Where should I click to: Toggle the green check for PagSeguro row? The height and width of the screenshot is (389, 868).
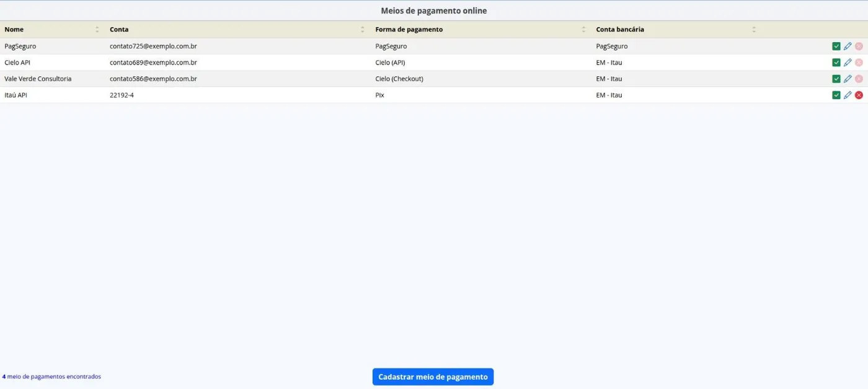click(836, 46)
